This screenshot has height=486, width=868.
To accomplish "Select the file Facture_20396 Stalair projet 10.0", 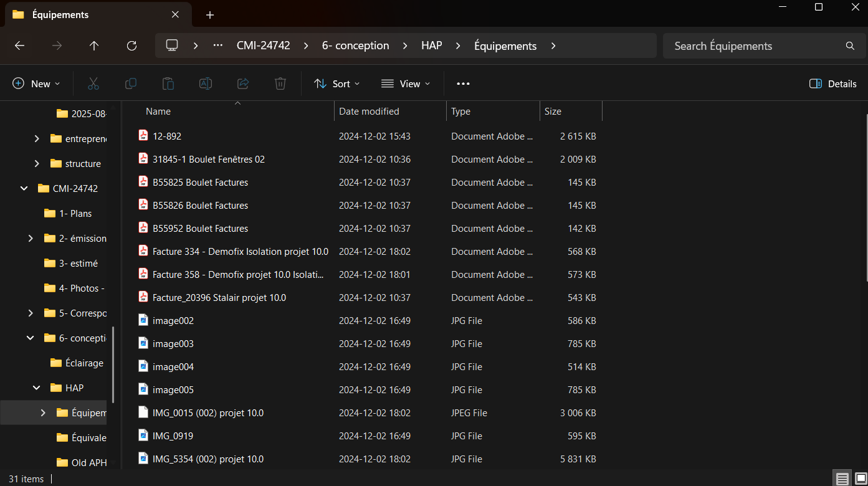I will click(x=219, y=298).
